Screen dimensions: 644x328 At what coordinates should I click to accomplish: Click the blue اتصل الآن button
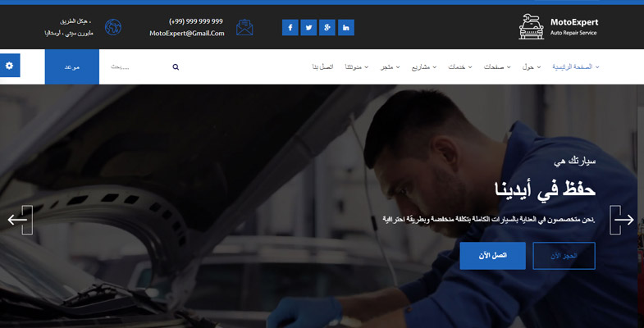492,256
